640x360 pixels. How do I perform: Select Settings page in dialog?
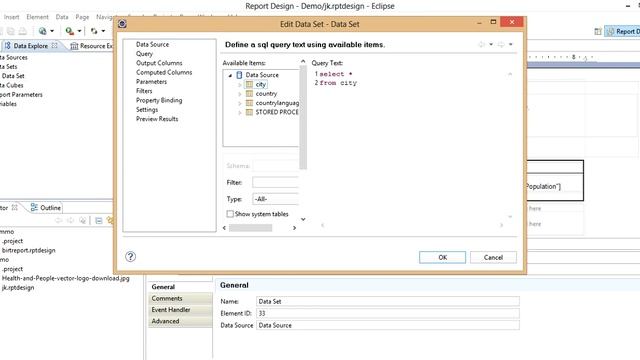(147, 110)
